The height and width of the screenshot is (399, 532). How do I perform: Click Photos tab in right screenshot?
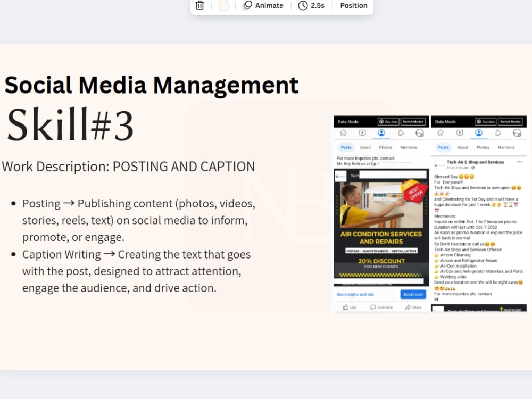[483, 147]
